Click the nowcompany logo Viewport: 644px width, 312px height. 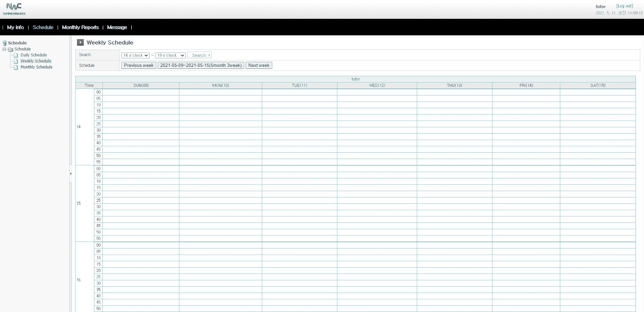(x=14, y=9)
